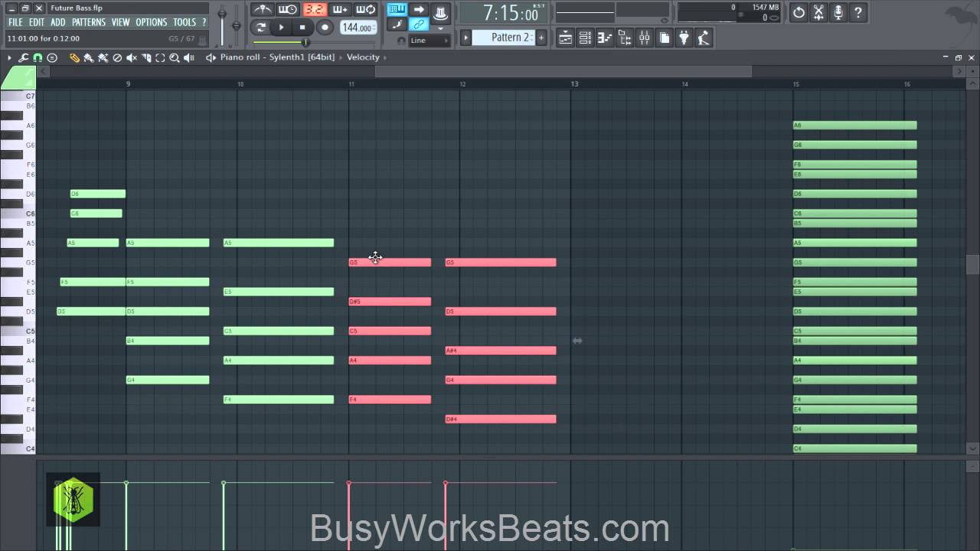Click the tempo tapper icon
Screen dimensions: 980x551
pos(704,37)
